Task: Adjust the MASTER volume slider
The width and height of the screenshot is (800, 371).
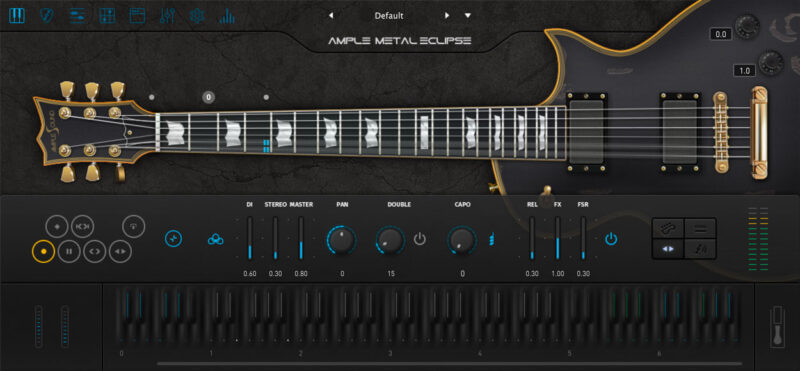Action: pyautogui.click(x=301, y=238)
